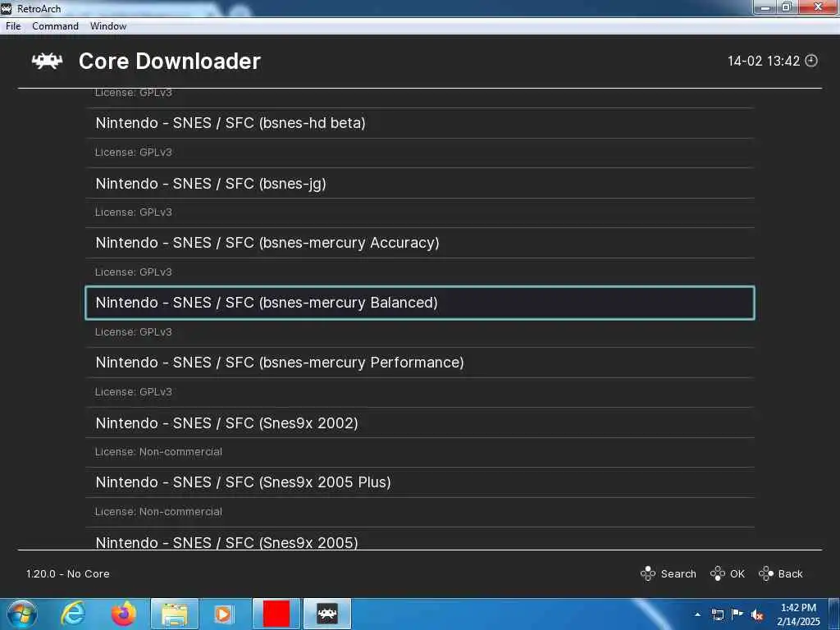Click the clock icon beside 14-02 13:42

811,61
